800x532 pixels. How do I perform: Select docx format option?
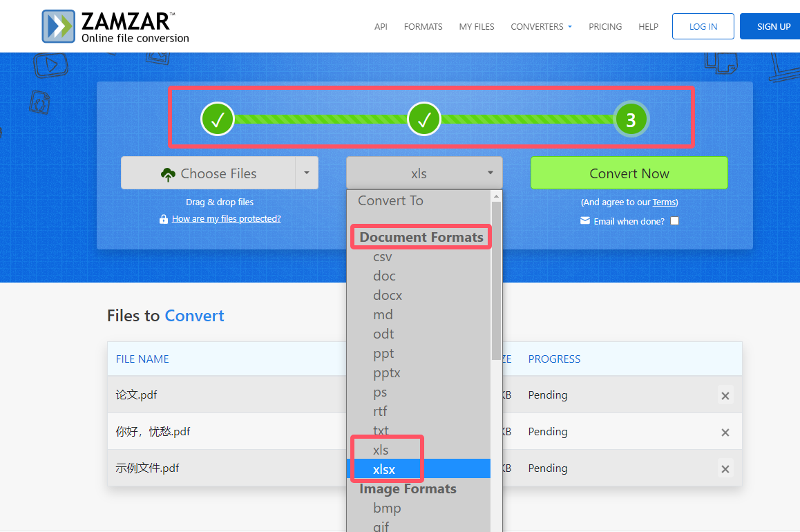419,295
